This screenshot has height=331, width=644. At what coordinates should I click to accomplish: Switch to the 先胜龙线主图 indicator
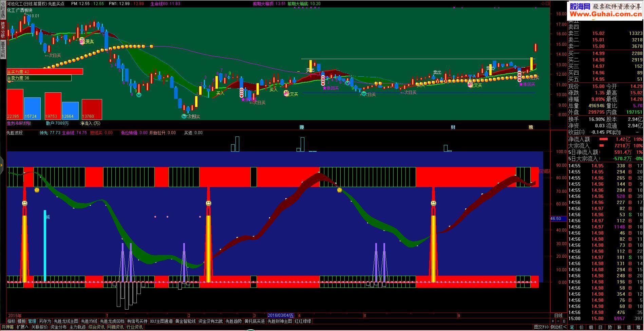coord(66,321)
